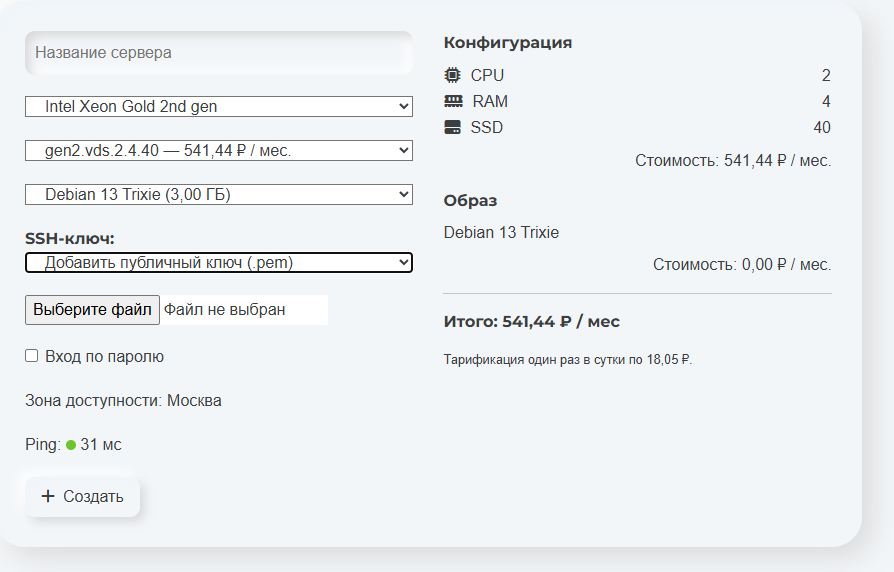Image resolution: width=894 pixels, height=572 pixels.
Task: Click the 'SSH-ключ:' label
Action: pyautogui.click(x=70, y=238)
